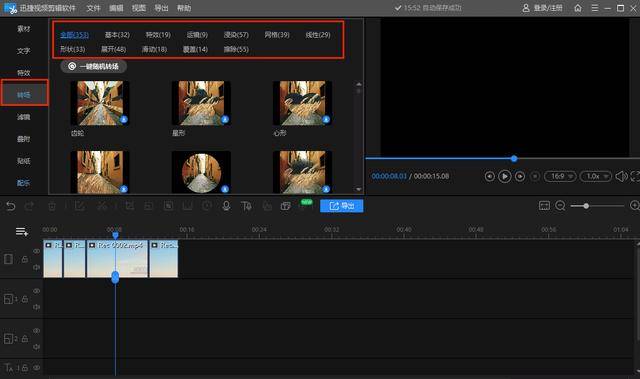Hide the text track using its eye icon
This screenshot has height=379, width=640.
point(36,368)
